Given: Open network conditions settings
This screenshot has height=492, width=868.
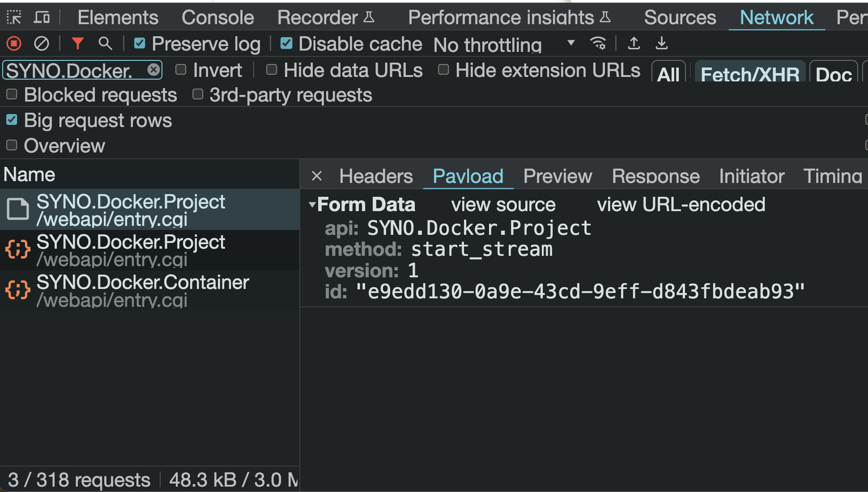Looking at the screenshot, I should tap(599, 44).
